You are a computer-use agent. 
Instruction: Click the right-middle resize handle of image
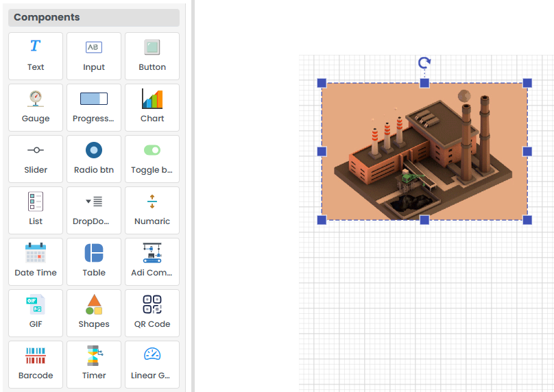click(527, 151)
